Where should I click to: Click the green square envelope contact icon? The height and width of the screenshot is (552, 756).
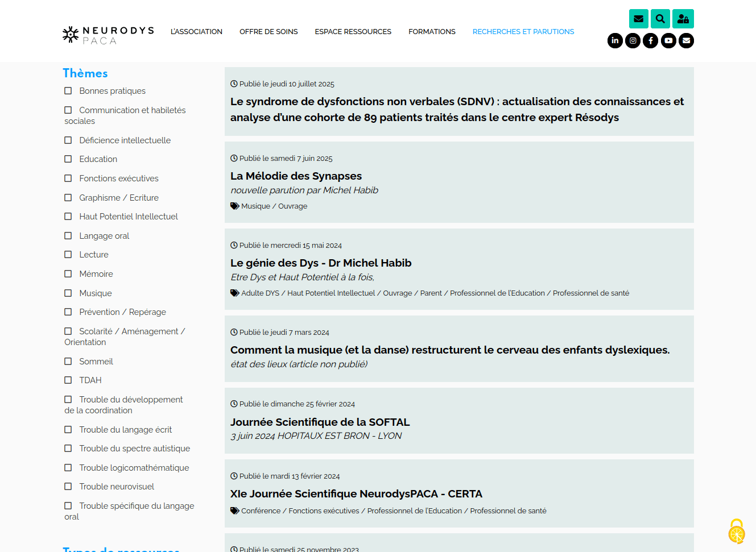638,19
